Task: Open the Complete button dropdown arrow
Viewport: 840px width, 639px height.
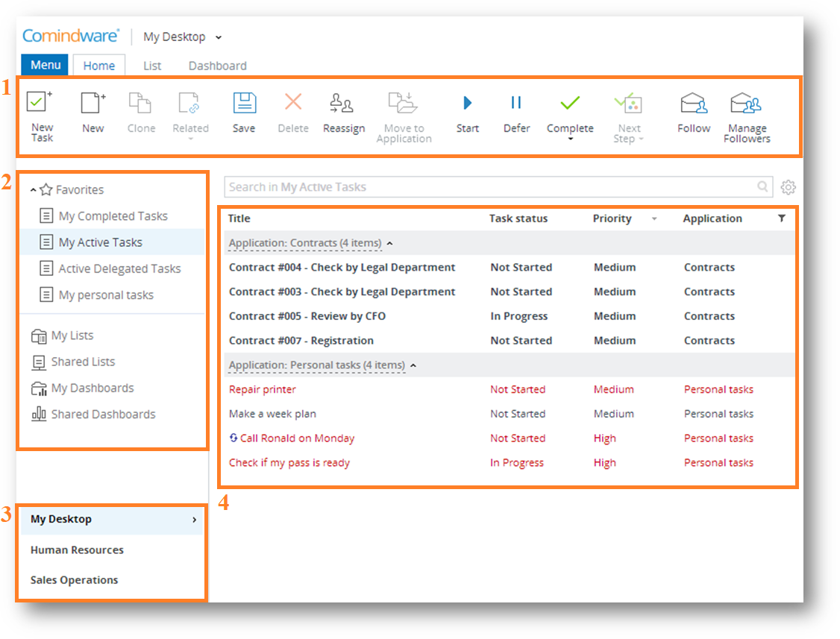Action: tap(570, 139)
